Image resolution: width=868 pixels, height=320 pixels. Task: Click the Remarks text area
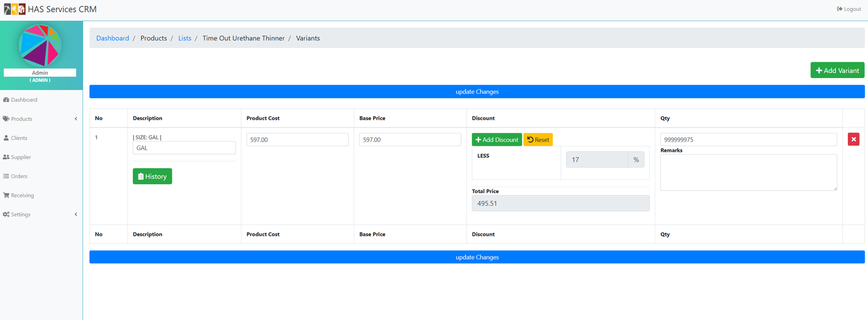(x=748, y=172)
